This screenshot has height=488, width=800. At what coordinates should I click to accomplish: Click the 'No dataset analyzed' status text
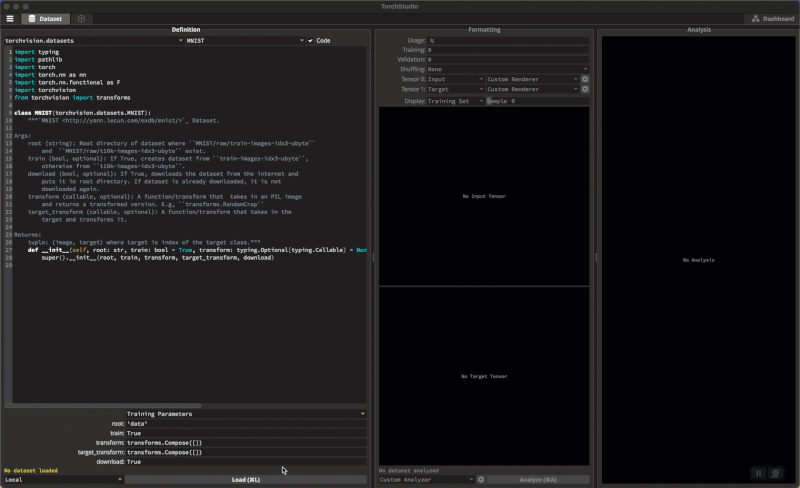tap(409, 471)
